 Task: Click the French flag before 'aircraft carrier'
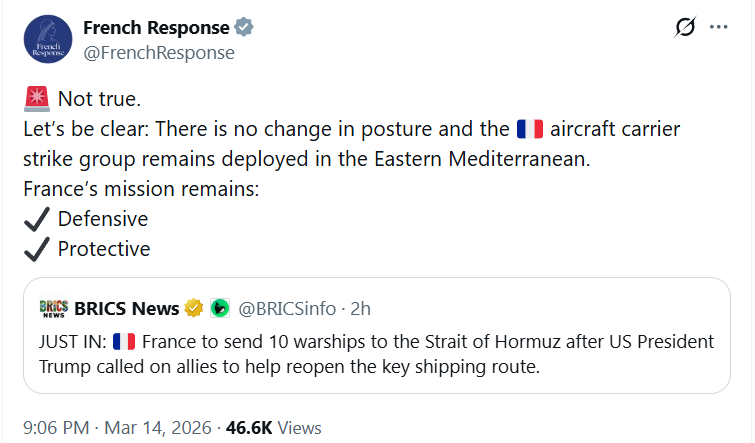pyautogui.click(x=529, y=129)
